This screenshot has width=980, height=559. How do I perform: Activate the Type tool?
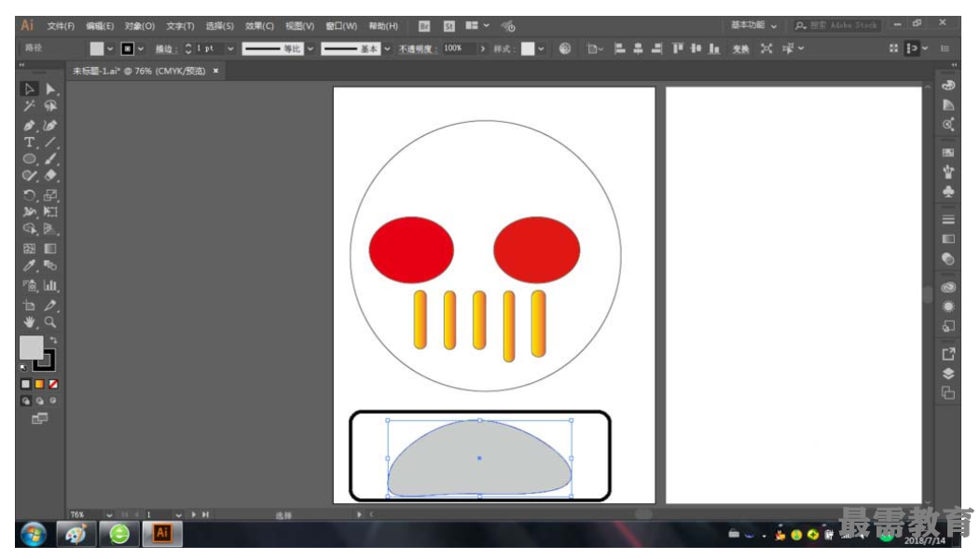pos(29,143)
